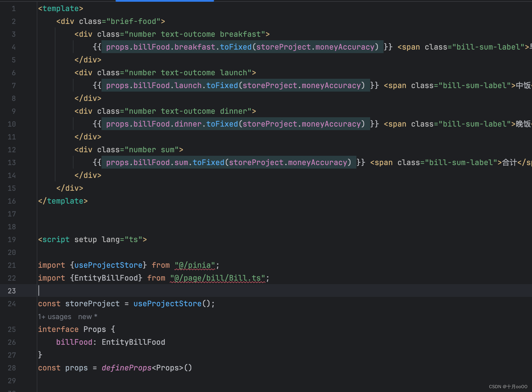Click the 合计 label text
The width and height of the screenshot is (532, 392).
click(510, 163)
